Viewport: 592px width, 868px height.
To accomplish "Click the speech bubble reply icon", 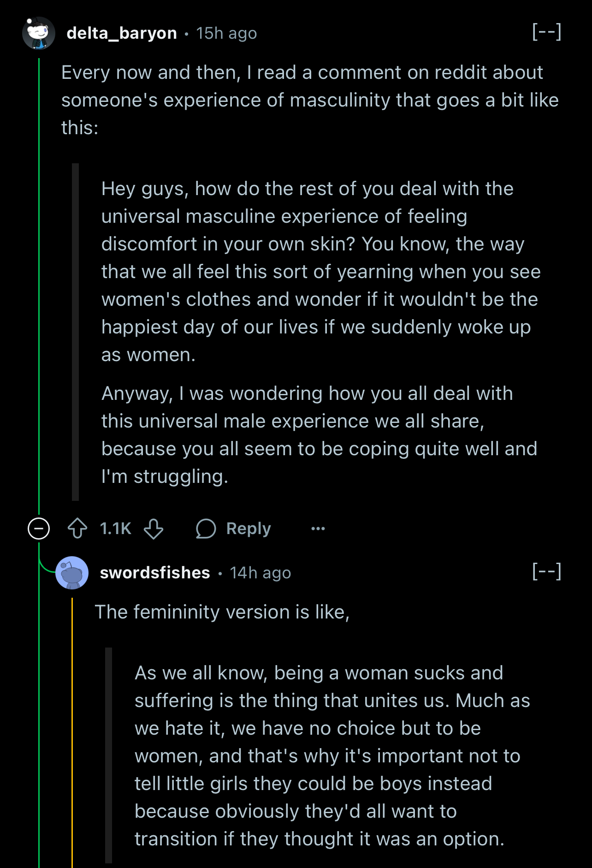I will pos(206,529).
